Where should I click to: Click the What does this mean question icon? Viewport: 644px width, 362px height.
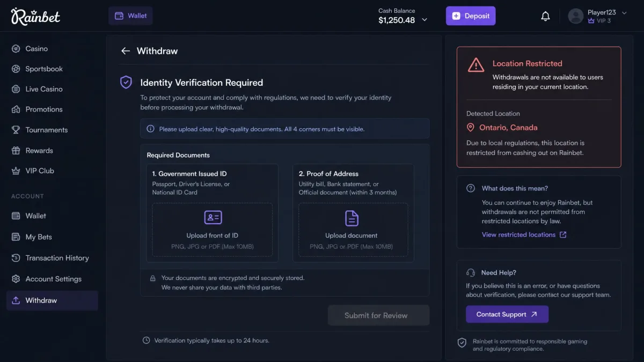tap(471, 188)
